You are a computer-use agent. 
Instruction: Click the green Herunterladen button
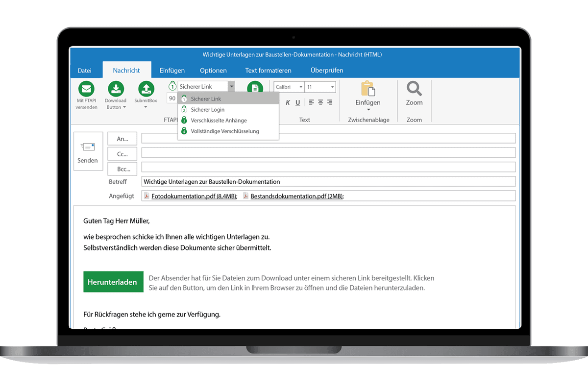[x=113, y=282]
